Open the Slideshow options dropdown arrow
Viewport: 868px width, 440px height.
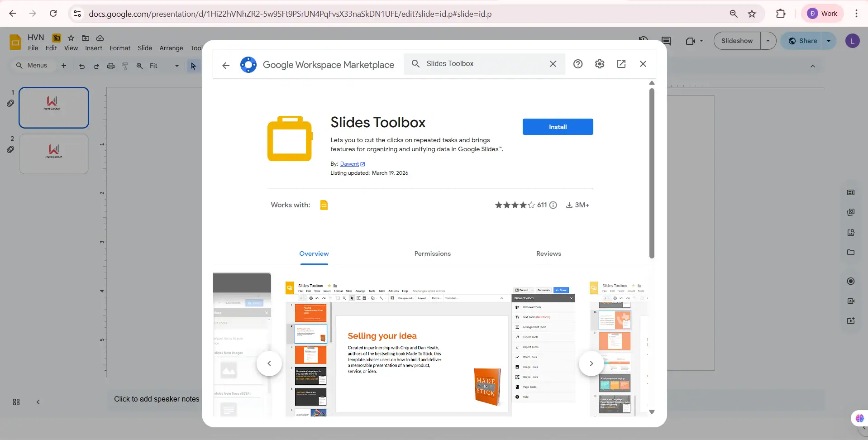(x=768, y=41)
